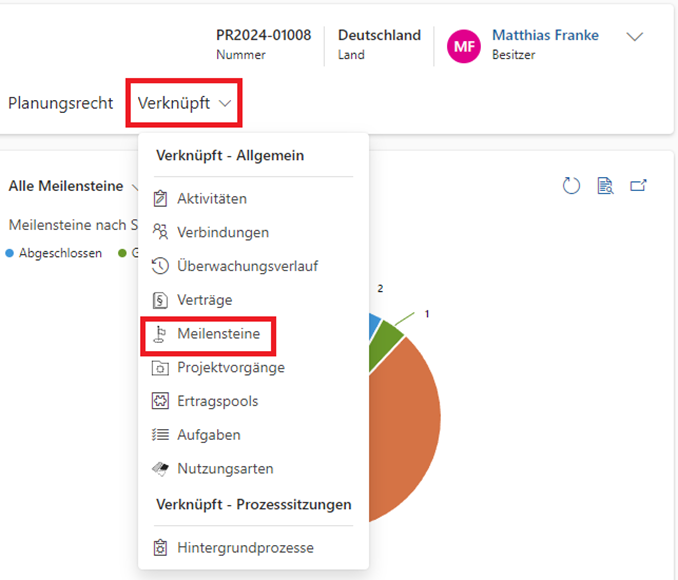This screenshot has height=580, width=678.
Task: Click the Aktivitäten clipboard icon
Action: click(x=160, y=199)
